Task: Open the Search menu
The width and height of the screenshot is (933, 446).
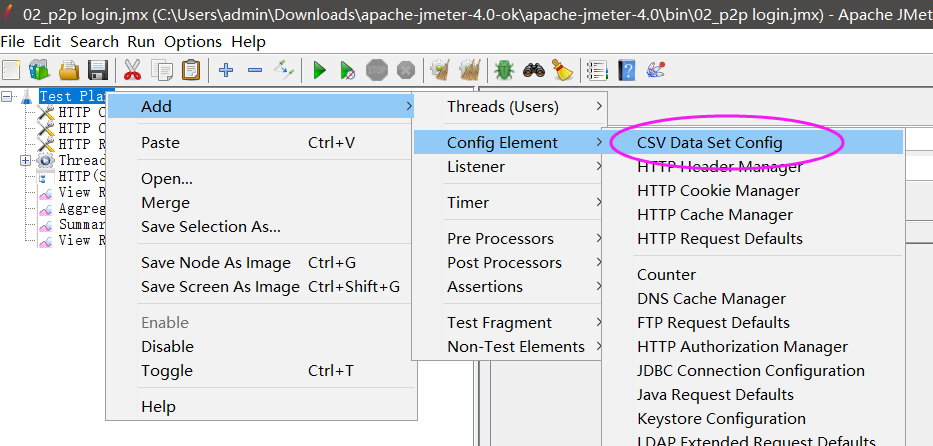Action: pos(95,42)
